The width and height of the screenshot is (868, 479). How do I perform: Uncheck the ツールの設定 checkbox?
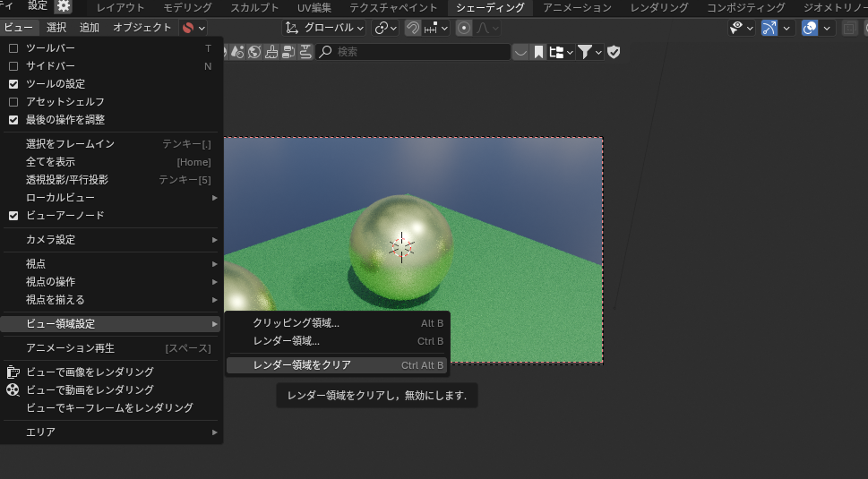[x=13, y=84]
